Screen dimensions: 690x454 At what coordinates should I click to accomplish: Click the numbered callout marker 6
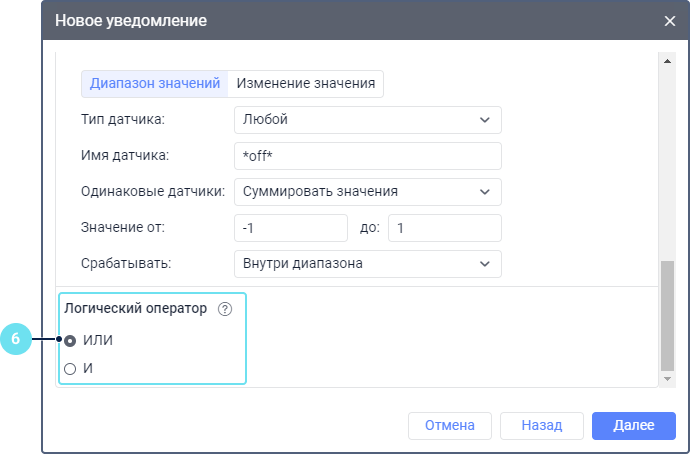(15, 340)
